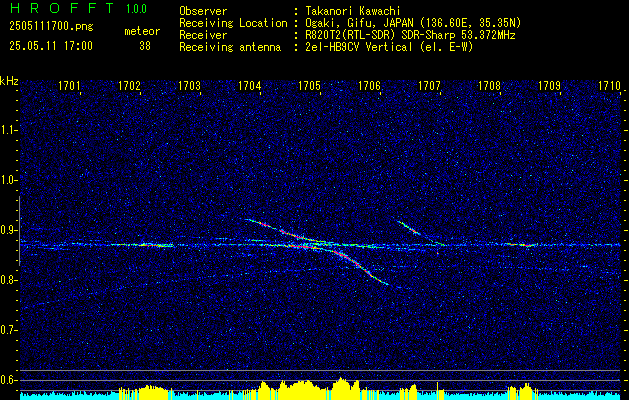Click the 1.0 frequency axis label
The height and width of the screenshot is (400, 629).
pos(8,180)
